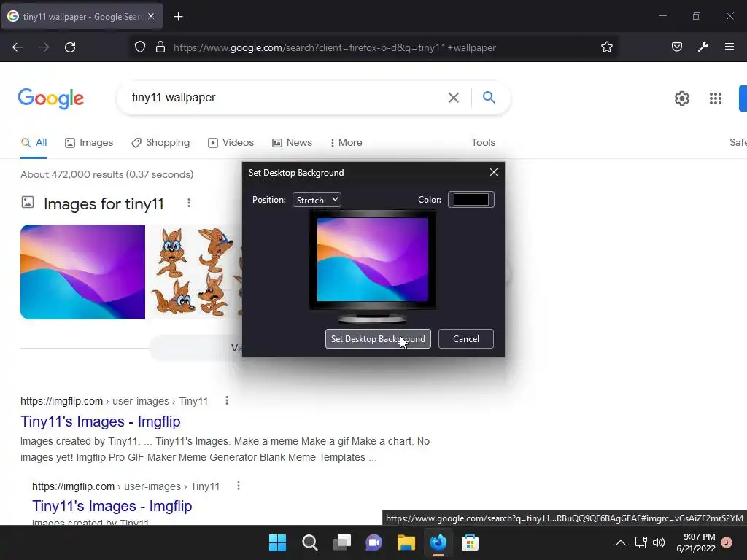
Task: Click the gradient wallpaper thumbnail result
Action: coord(83,272)
